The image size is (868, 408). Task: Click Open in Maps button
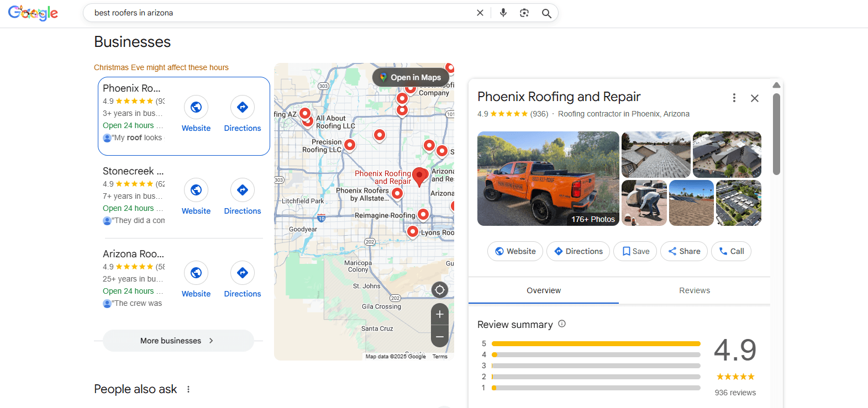pos(411,77)
